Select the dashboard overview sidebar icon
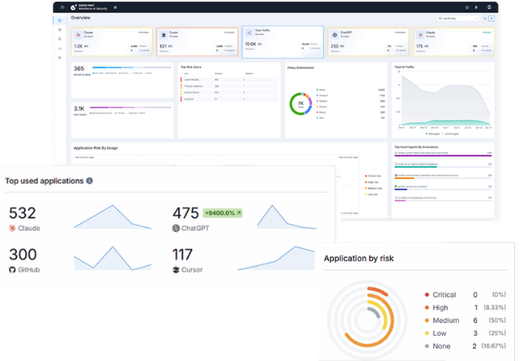523x361 pixels. (x=60, y=21)
